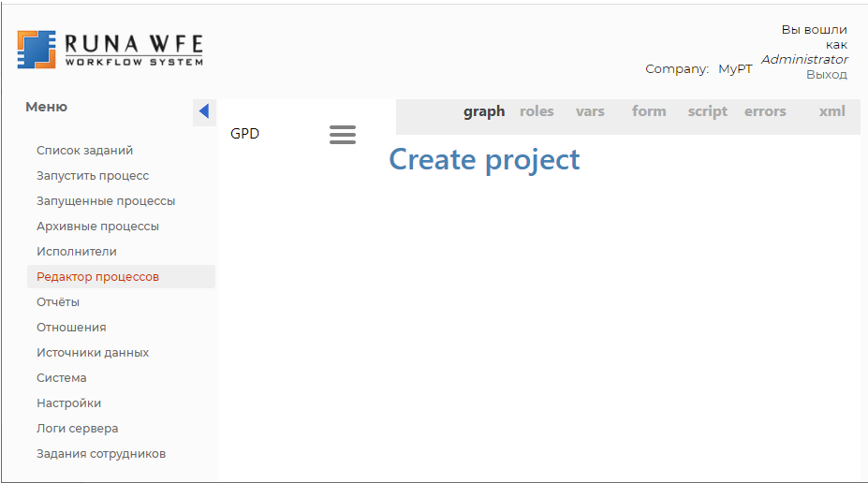The width and height of the screenshot is (868, 483).
Task: Show the errors tab
Action: 765,111
